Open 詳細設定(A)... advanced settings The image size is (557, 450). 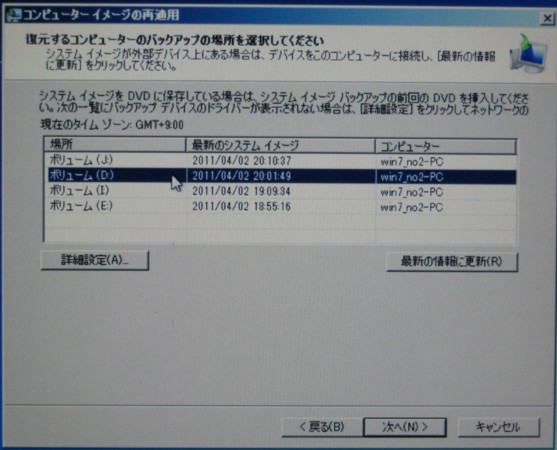coord(95,260)
